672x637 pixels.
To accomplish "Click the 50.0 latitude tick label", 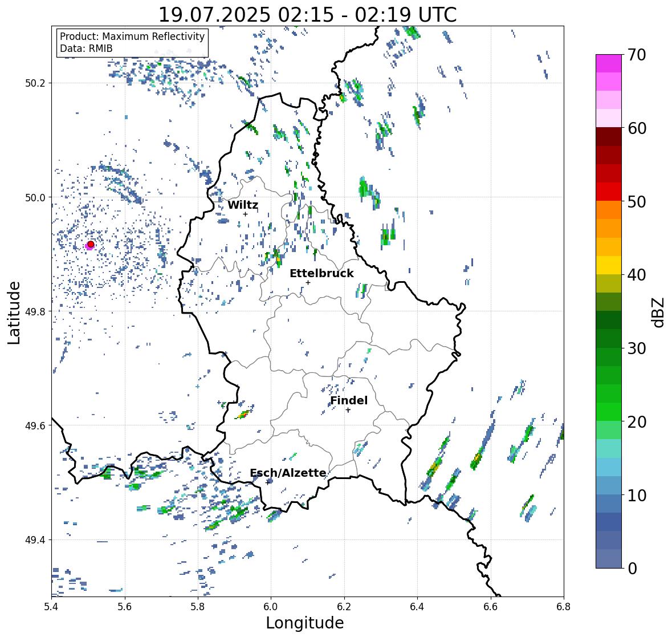I will pyautogui.click(x=35, y=198).
